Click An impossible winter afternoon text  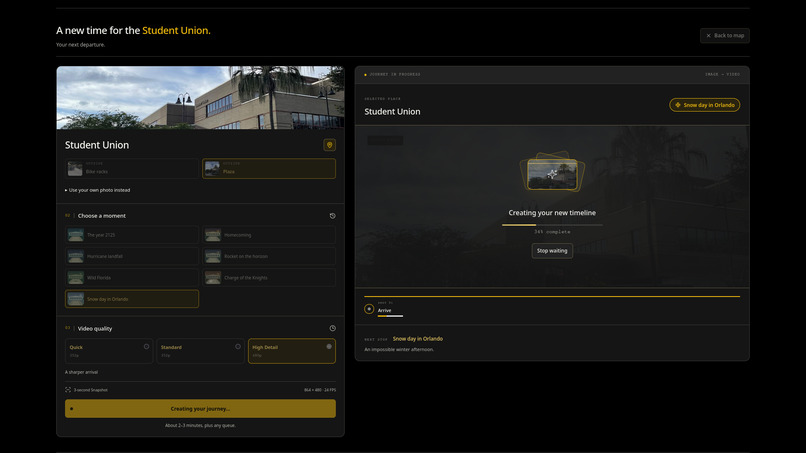click(399, 350)
